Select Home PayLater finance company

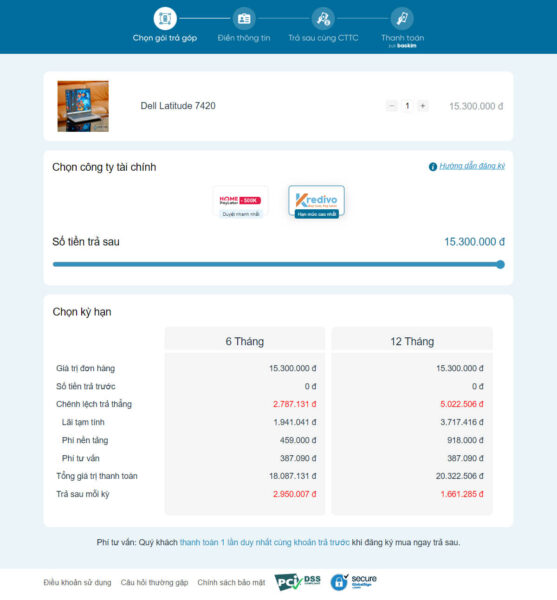pos(241,202)
